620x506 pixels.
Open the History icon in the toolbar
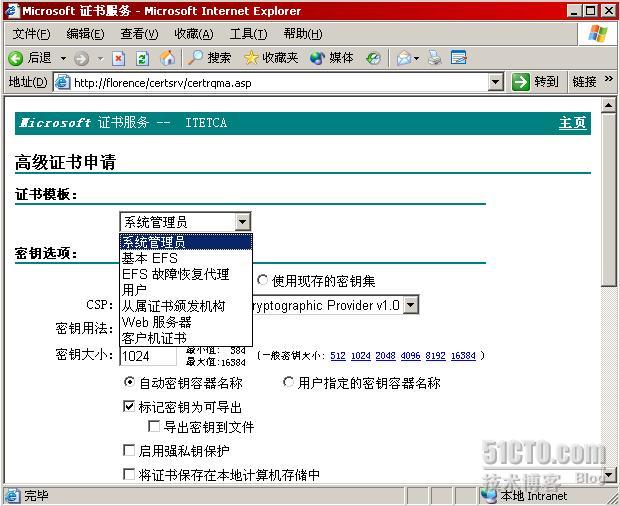click(x=373, y=59)
